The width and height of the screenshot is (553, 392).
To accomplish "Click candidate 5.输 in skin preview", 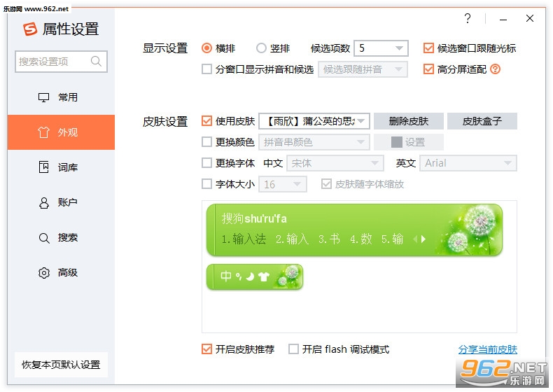I will pyautogui.click(x=392, y=239).
